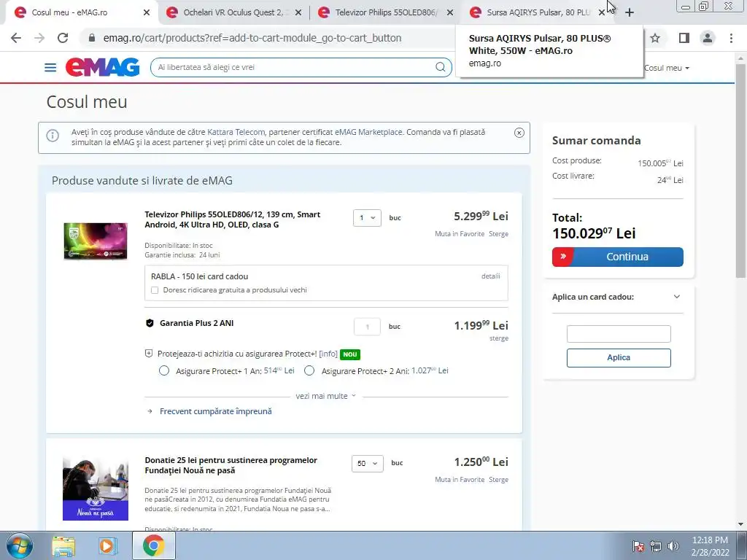This screenshot has height=560, width=747.
Task: Click the Garantia Plus shield icon
Action: point(150,323)
